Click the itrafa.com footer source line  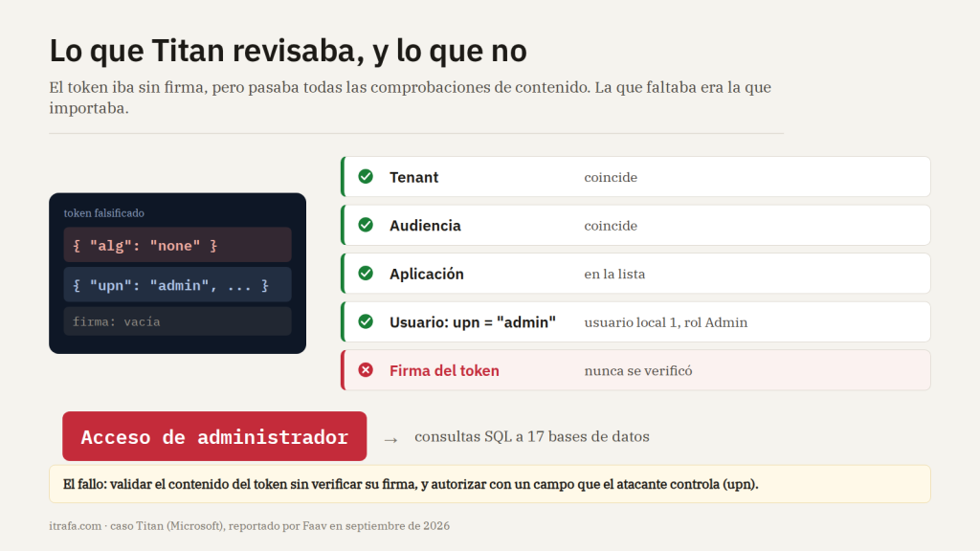(x=250, y=526)
